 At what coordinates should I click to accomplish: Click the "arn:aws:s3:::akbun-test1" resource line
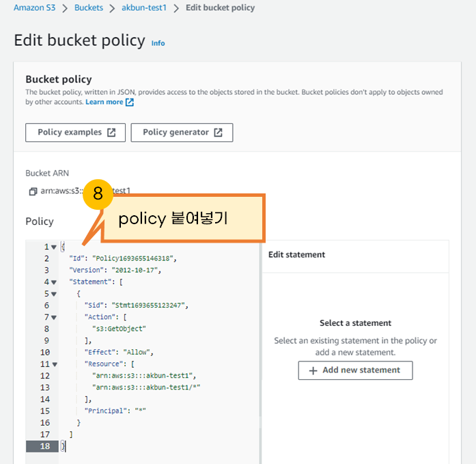[x=144, y=376]
